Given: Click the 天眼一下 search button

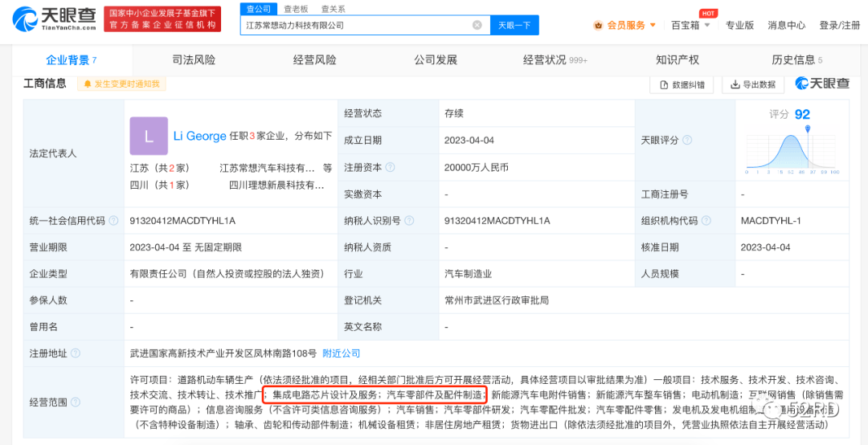Looking at the screenshot, I should tap(514, 25).
